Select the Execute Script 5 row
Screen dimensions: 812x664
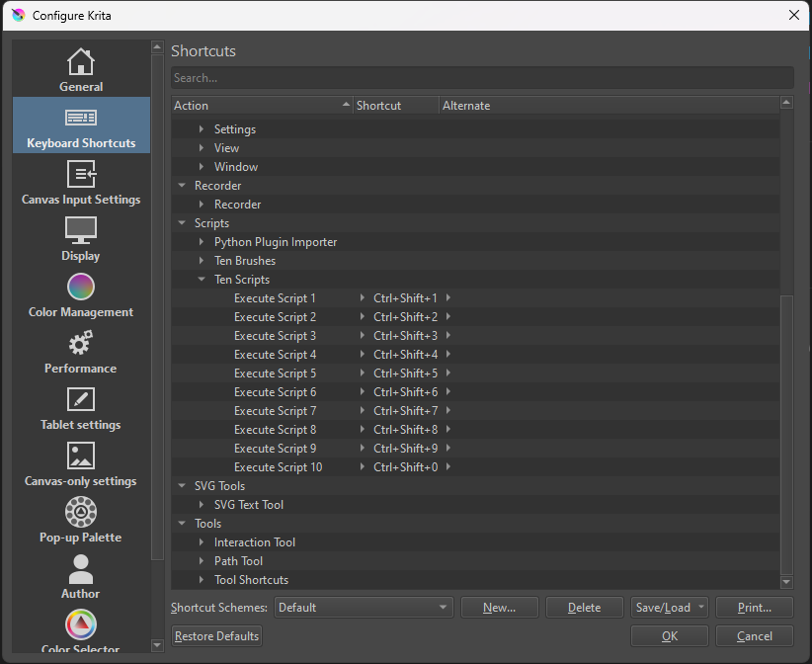point(275,373)
